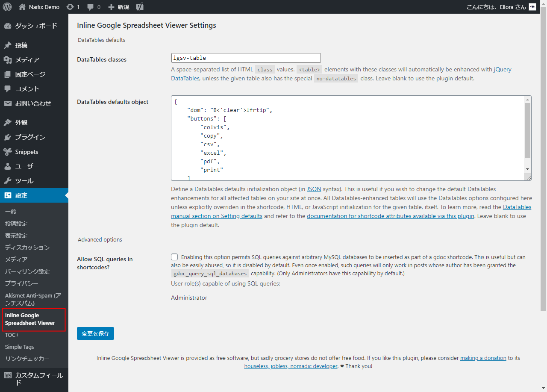Enable Allow SQL queries in shortcodes checkbox
This screenshot has height=392, width=547.
click(174, 257)
